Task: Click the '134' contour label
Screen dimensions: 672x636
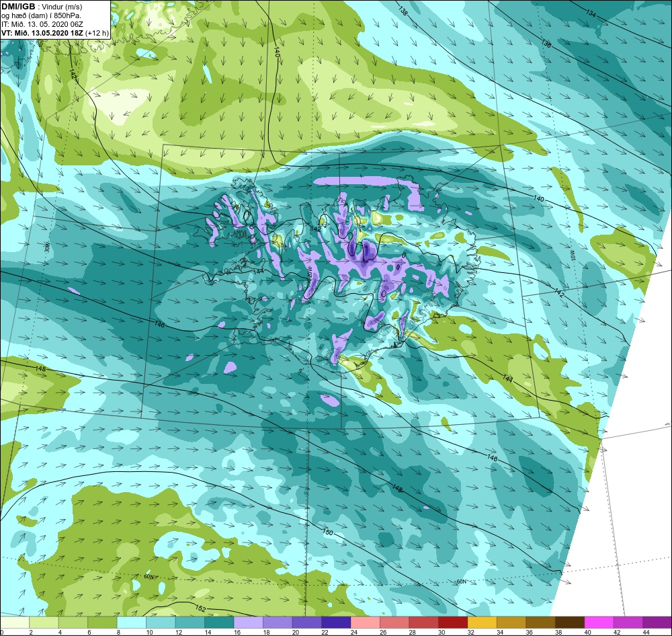Action: click(x=591, y=13)
